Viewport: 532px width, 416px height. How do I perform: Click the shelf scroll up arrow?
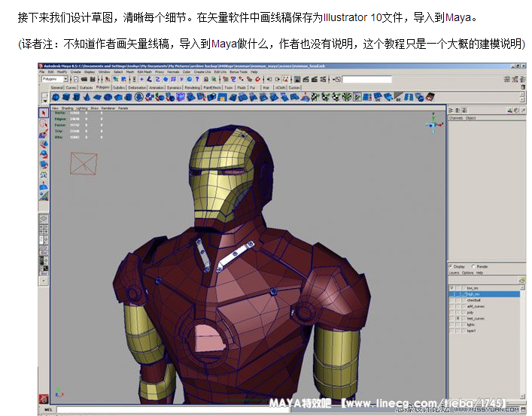point(522,95)
